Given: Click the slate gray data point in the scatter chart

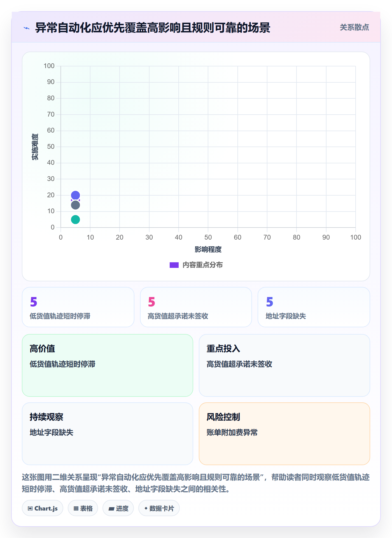Looking at the screenshot, I should 75,205.
